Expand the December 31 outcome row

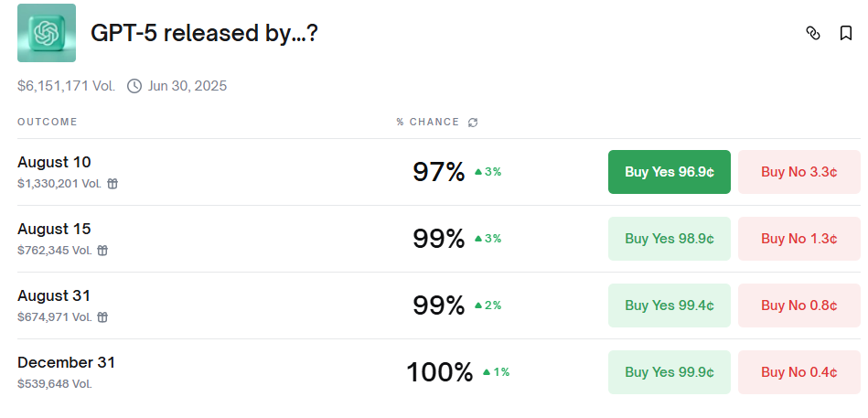tap(439, 372)
